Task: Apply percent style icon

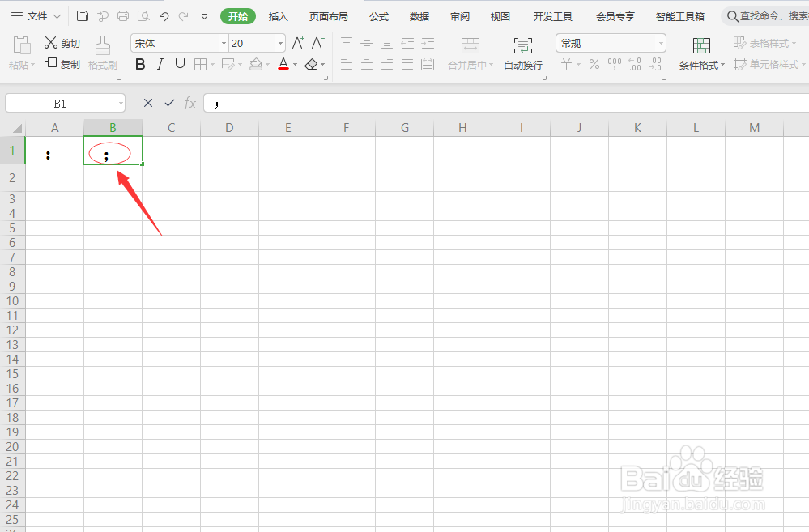Action: [x=594, y=65]
